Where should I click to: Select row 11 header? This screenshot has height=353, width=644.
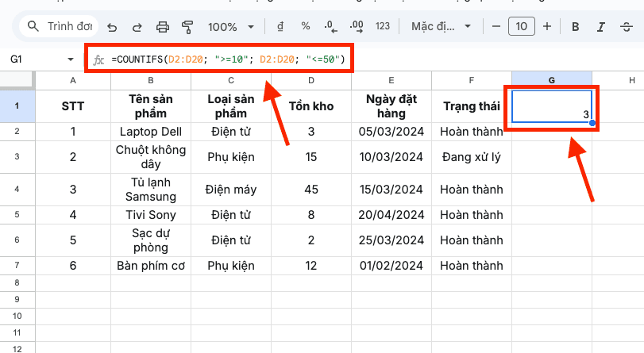[17, 333]
